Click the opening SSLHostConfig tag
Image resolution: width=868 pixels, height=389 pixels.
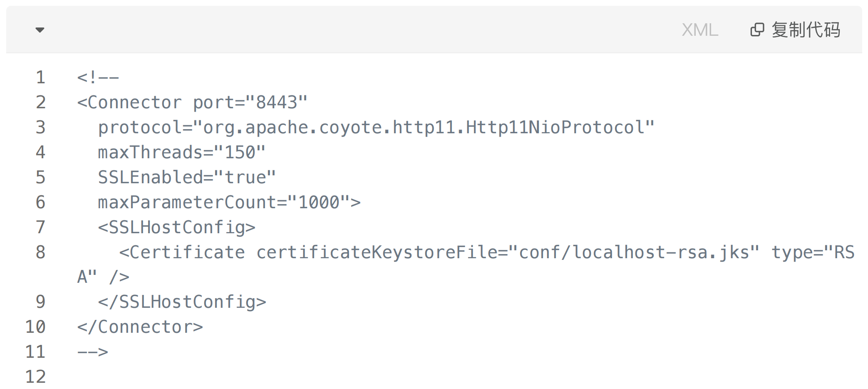point(177,227)
